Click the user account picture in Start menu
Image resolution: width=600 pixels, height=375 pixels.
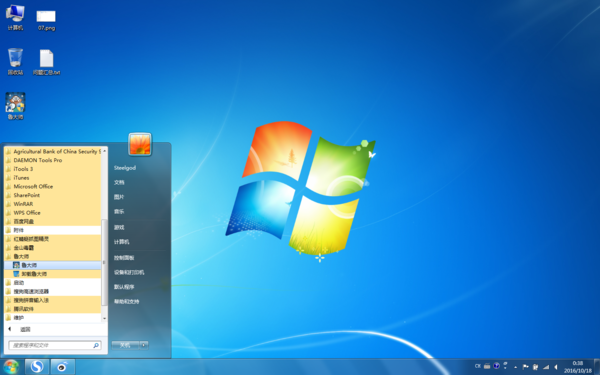point(140,144)
